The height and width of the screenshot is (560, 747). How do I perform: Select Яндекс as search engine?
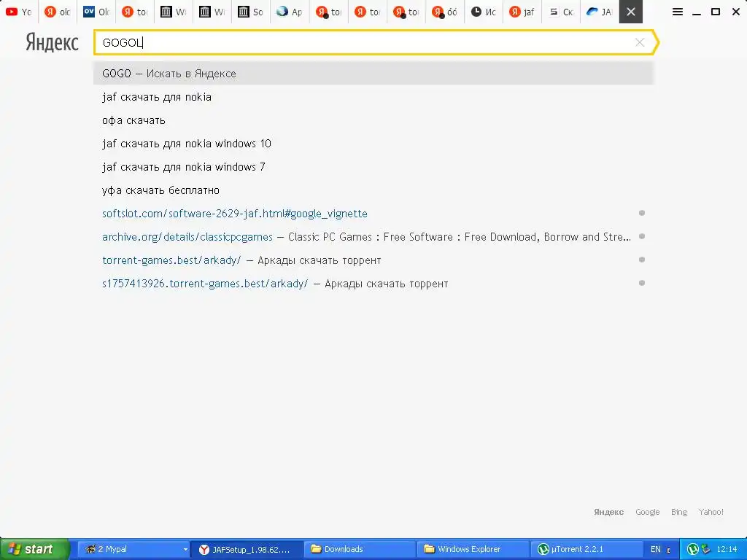(x=608, y=512)
